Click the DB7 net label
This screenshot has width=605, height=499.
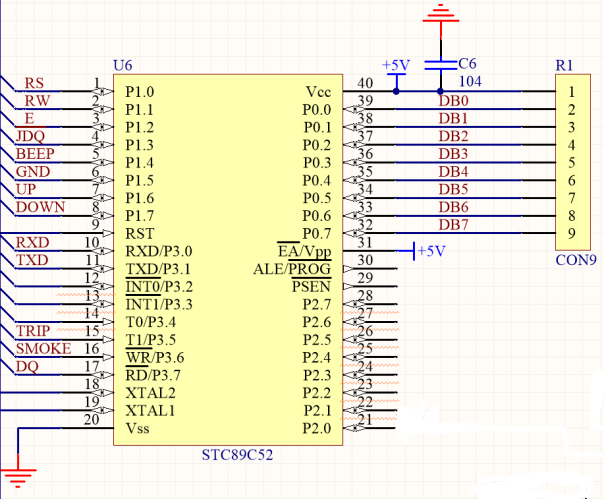coord(453,225)
